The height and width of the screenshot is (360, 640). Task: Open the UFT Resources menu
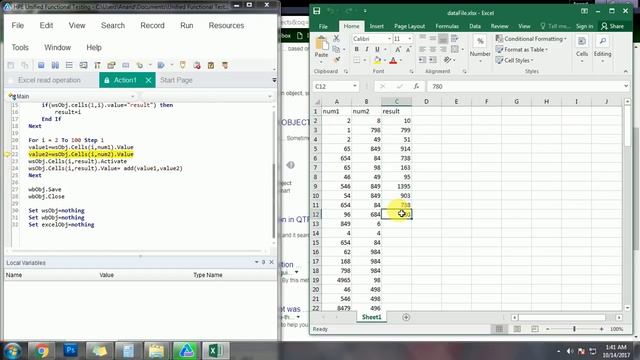pos(226,25)
